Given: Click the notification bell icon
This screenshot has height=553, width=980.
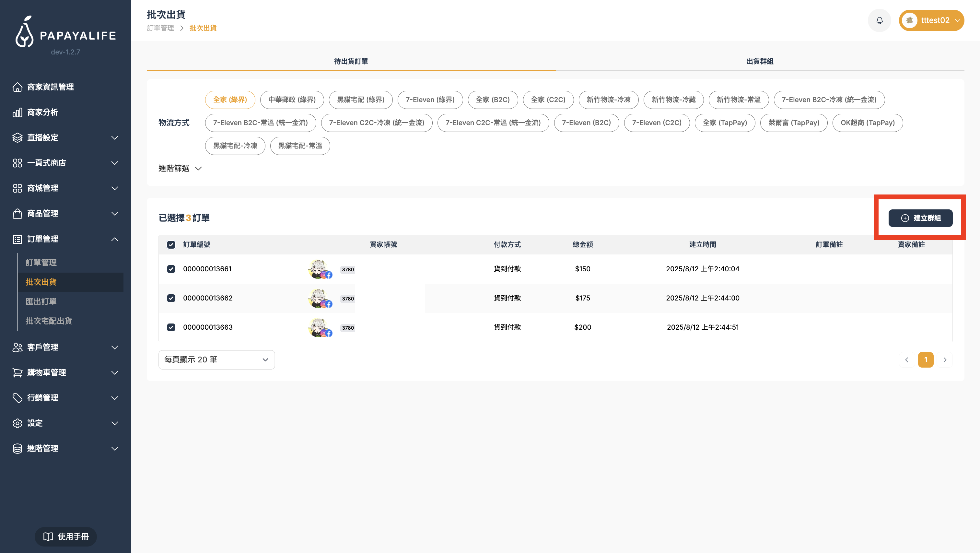Looking at the screenshot, I should (879, 20).
